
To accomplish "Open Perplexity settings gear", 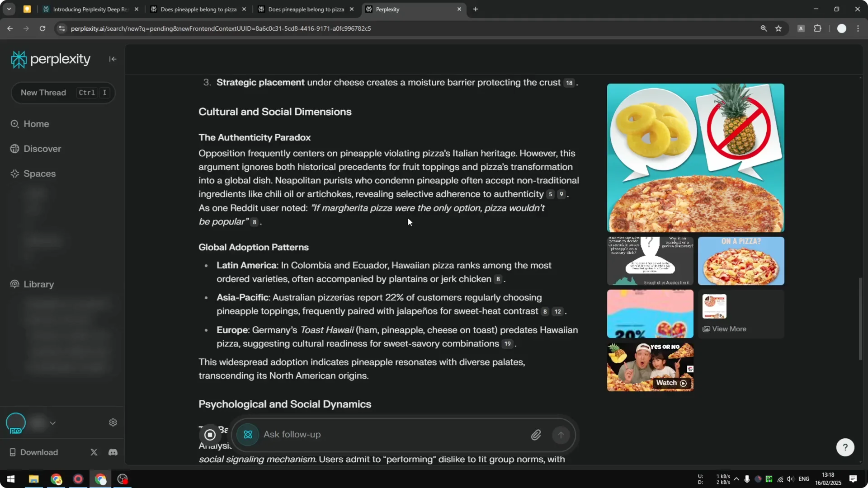I will pyautogui.click(x=113, y=422).
